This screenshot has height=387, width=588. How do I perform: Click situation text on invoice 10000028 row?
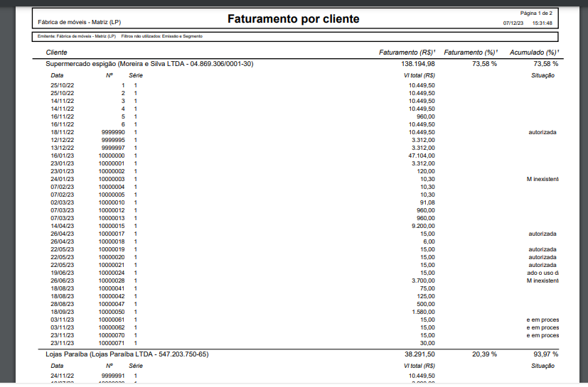(542, 281)
